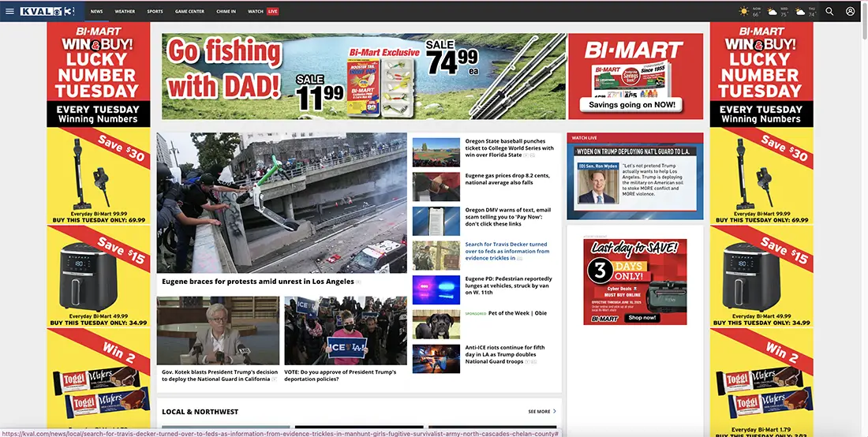Open the Sports menu item
The width and height of the screenshot is (868, 437).
pos(155,11)
